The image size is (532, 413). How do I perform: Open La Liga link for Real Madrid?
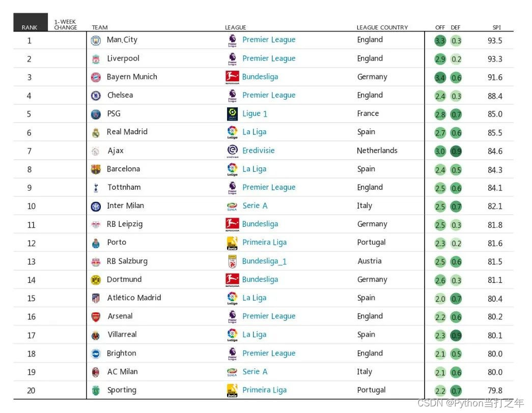point(254,132)
